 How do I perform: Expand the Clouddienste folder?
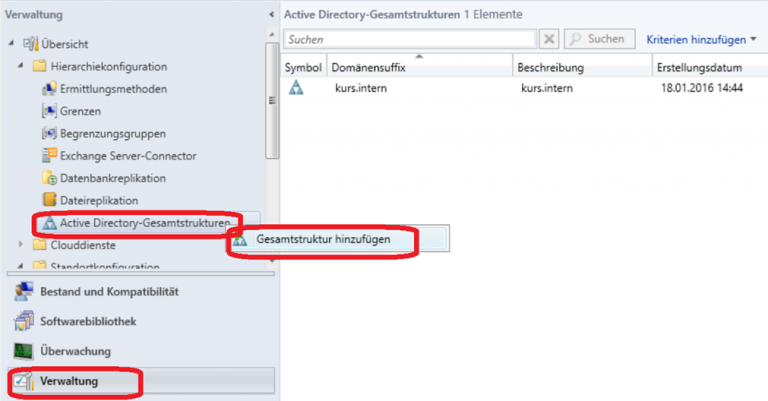pos(23,244)
